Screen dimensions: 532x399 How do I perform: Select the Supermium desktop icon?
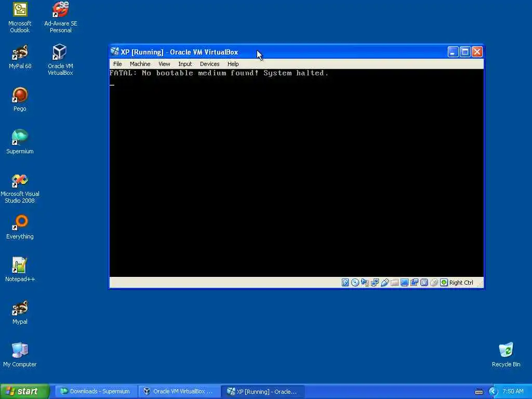(x=20, y=142)
